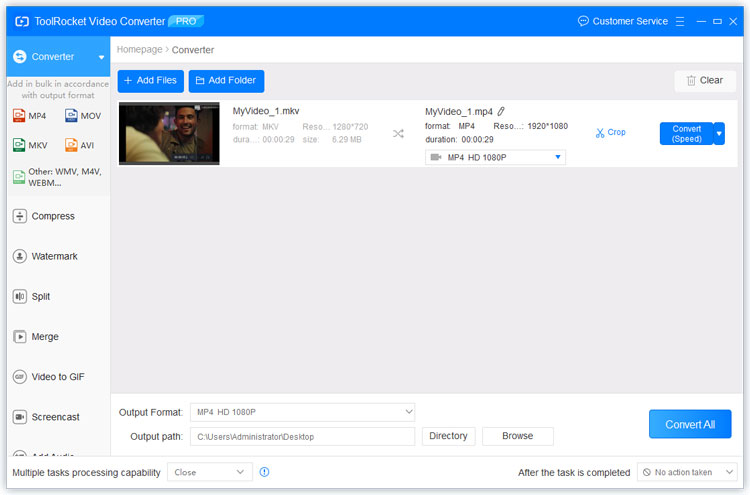This screenshot has width=750, height=495.
Task: Select AVI format in sidebar
Action: tap(79, 145)
